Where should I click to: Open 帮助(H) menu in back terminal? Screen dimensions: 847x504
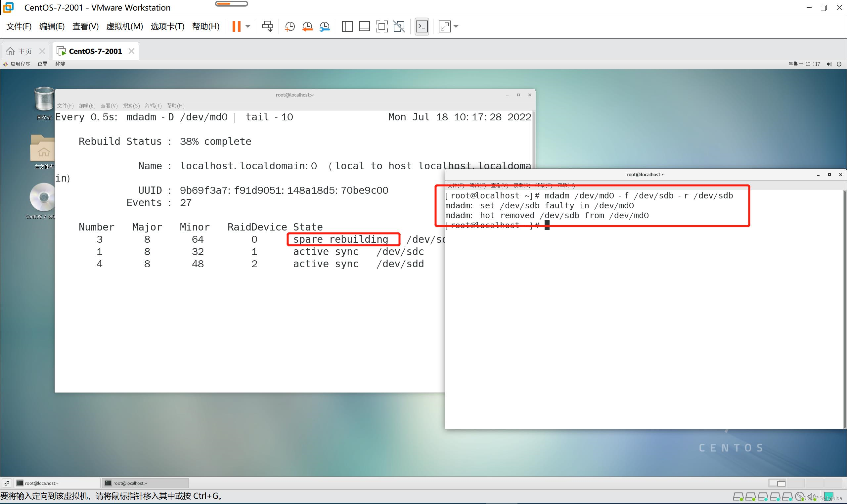coord(176,105)
